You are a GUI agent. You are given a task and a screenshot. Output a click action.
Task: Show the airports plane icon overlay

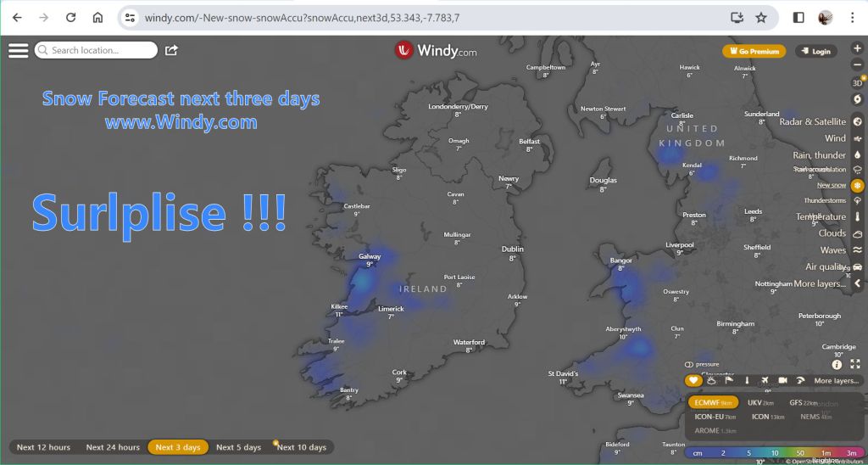pyautogui.click(x=765, y=381)
